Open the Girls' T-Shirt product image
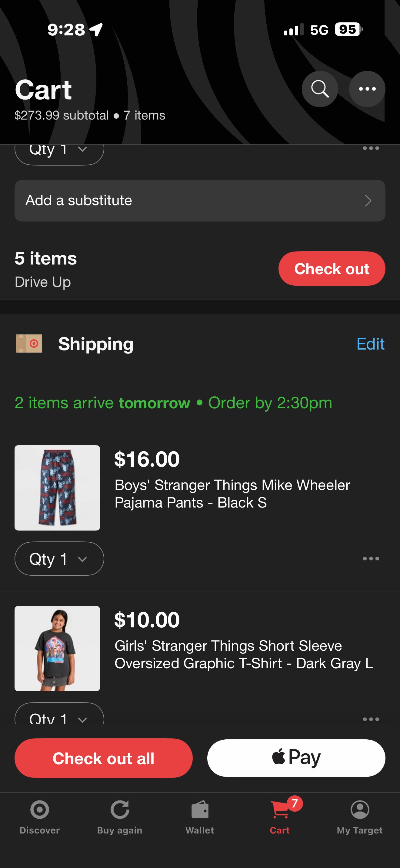Viewport: 400px width, 868px height. (57, 648)
